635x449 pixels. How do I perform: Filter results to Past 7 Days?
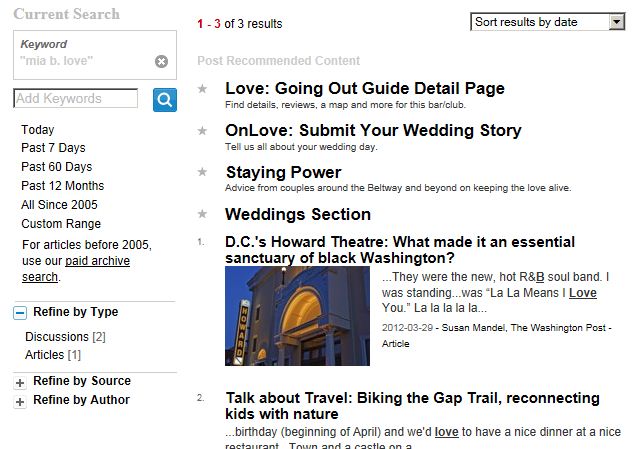(53, 148)
